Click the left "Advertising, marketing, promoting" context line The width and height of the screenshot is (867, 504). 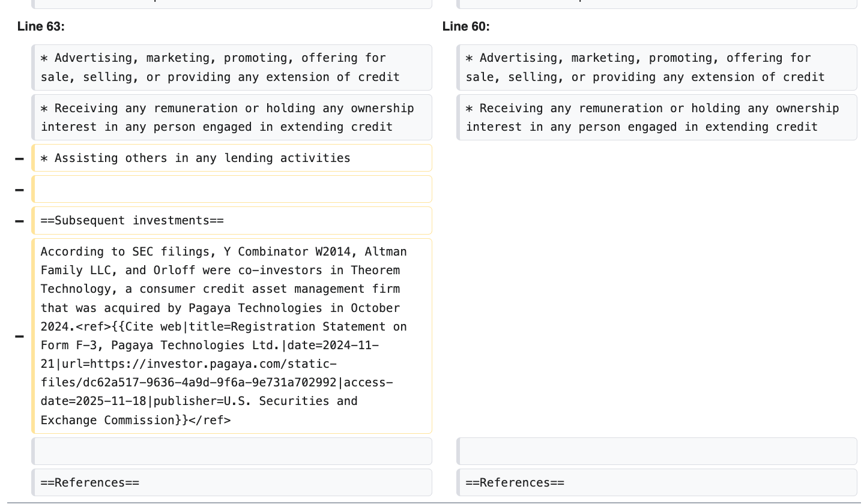pos(220,67)
